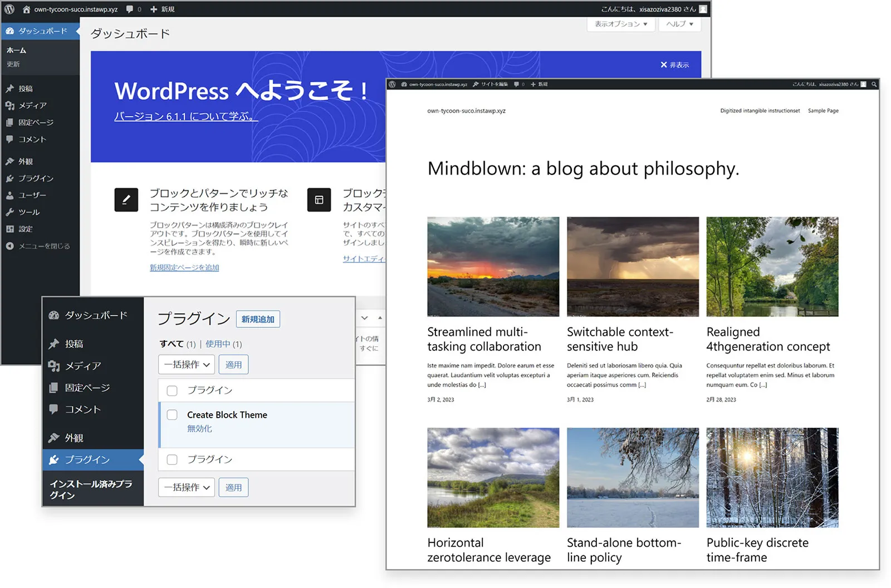
Task: Click the Streamlined multi-tasking collaboration thumbnail
Action: point(492,266)
